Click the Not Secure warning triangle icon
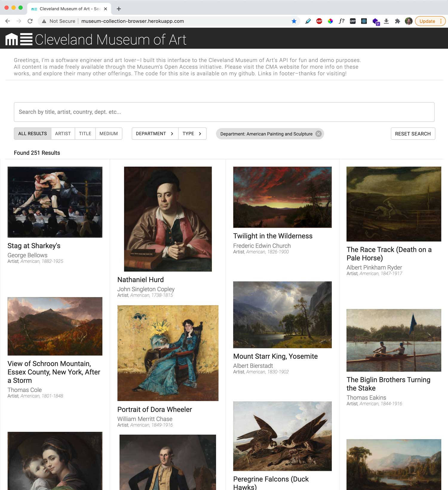This screenshot has height=490, width=448. click(44, 21)
